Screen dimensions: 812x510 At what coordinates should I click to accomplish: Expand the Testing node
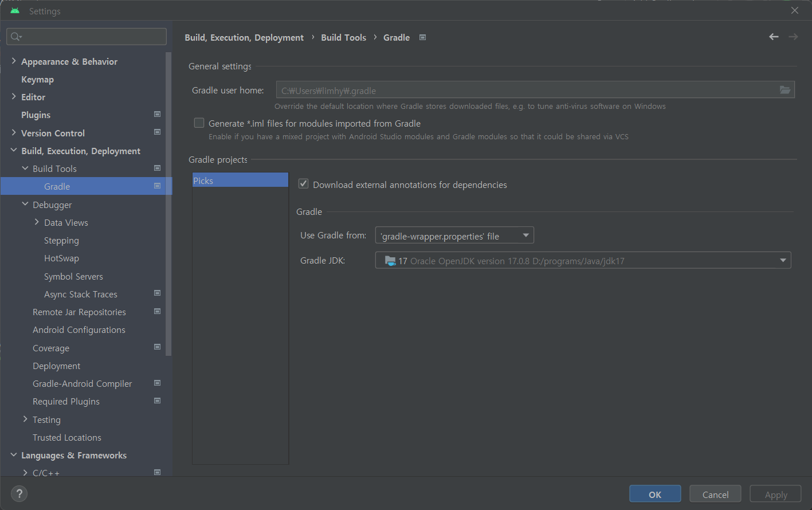[25, 419]
